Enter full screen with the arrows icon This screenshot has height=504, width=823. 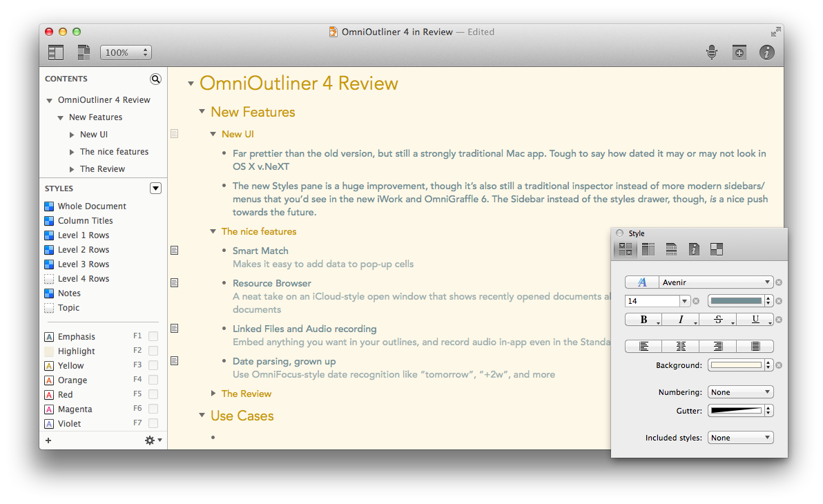click(x=776, y=32)
